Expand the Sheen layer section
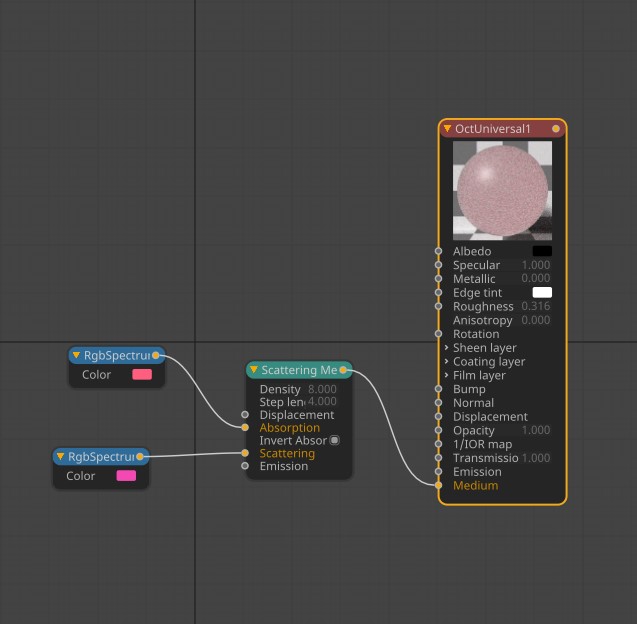637x624 pixels. (446, 348)
